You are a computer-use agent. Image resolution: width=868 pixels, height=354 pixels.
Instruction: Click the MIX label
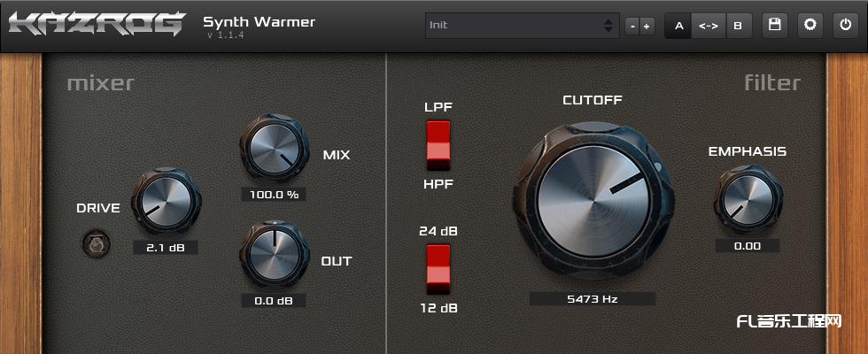coord(337,155)
